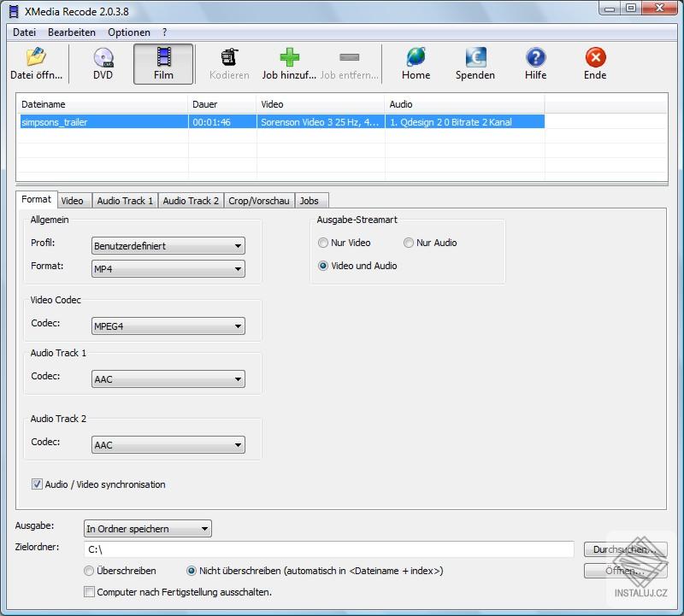Viewport: 684px width, 616px height.
Task: Switch to the Crop/Vorschau tab
Action: click(260, 200)
